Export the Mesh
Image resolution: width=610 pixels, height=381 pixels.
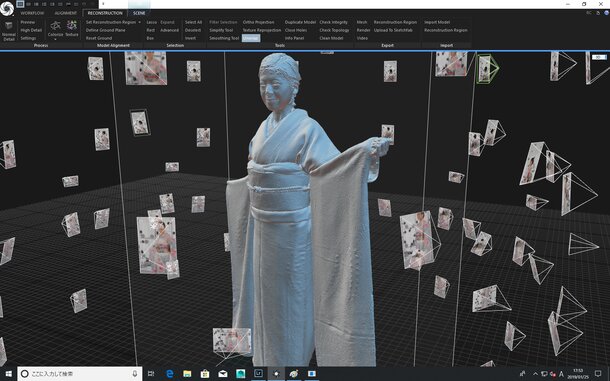tap(362, 22)
